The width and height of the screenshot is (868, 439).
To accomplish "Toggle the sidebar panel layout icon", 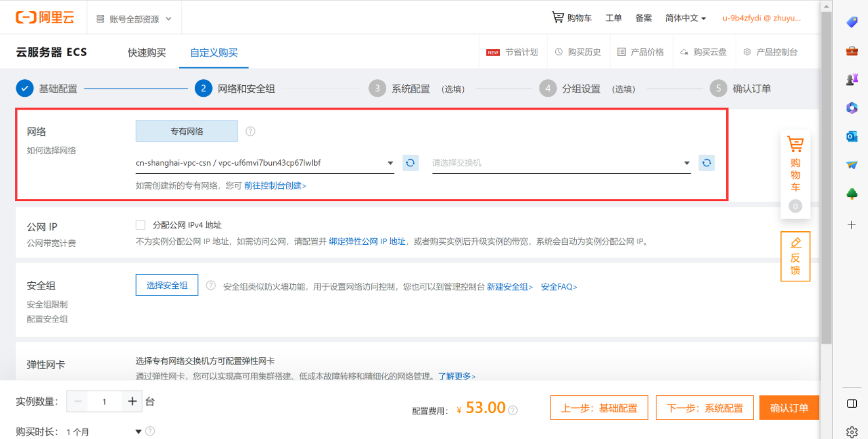I will [852, 404].
